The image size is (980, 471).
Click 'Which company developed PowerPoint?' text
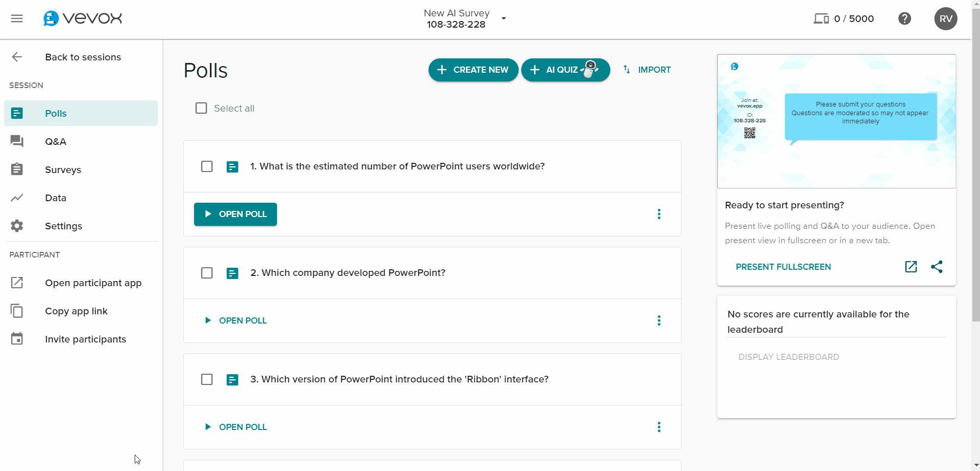pos(348,273)
